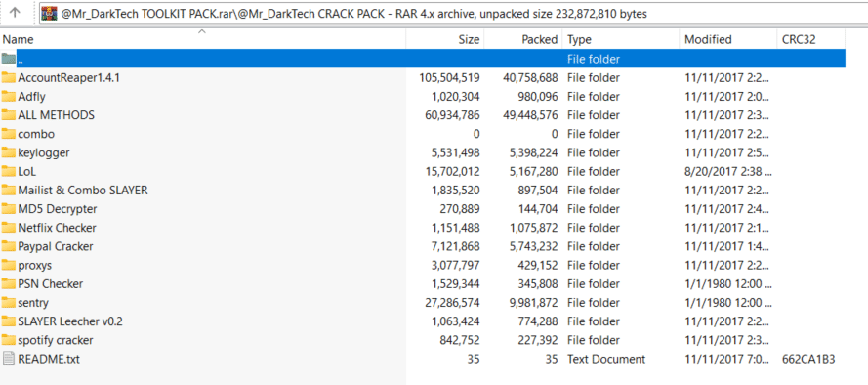Click the LoL folder icon
The image size is (868, 385).
9,171
